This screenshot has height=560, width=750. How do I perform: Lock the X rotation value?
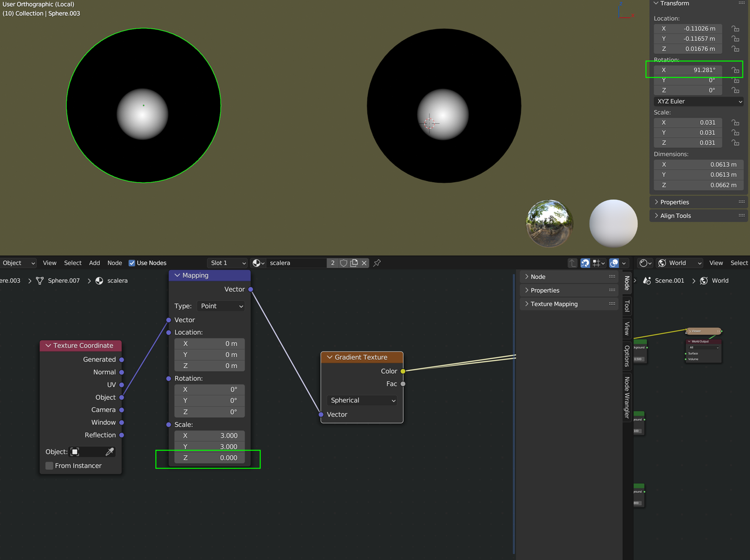735,70
